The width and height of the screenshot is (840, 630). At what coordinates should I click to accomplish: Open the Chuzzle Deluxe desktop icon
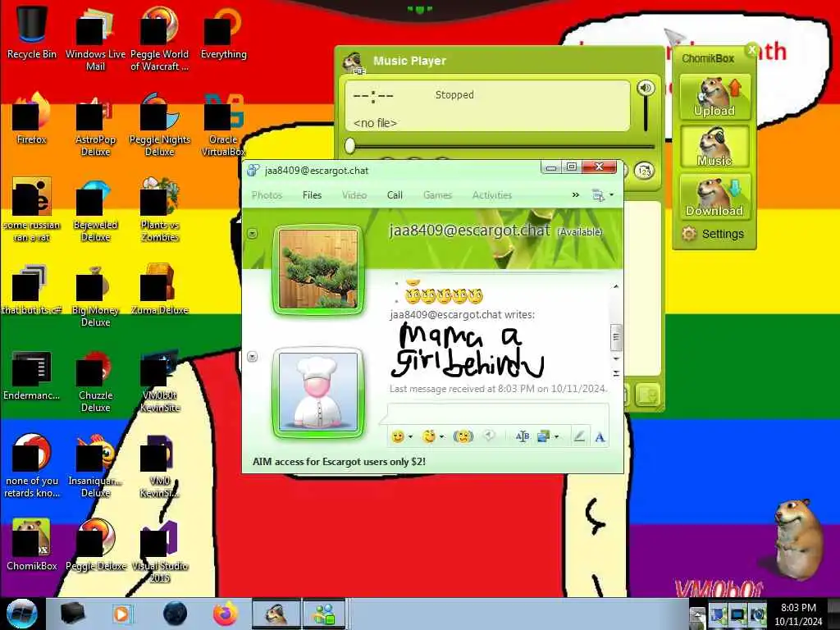(x=95, y=381)
